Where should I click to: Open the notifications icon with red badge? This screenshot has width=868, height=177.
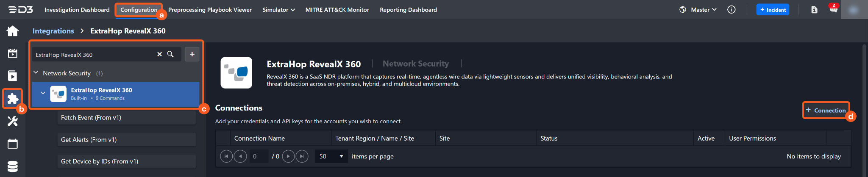tap(833, 9)
